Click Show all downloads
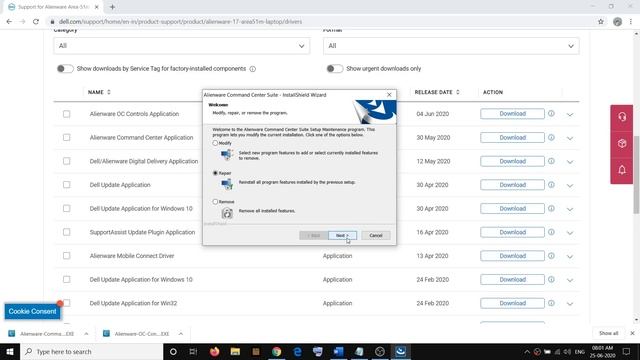The width and height of the screenshot is (640, 360). (608, 333)
